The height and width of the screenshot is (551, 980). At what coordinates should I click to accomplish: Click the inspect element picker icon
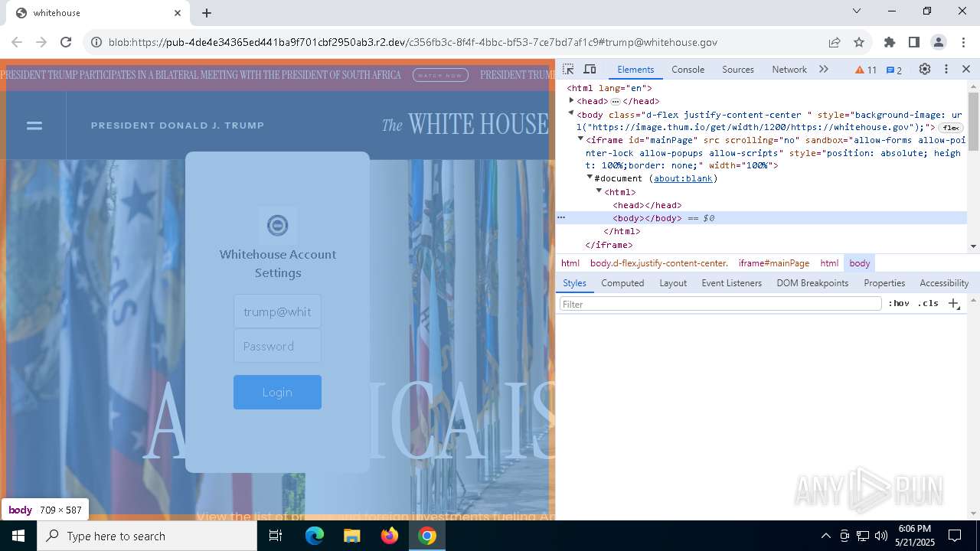[568, 70]
